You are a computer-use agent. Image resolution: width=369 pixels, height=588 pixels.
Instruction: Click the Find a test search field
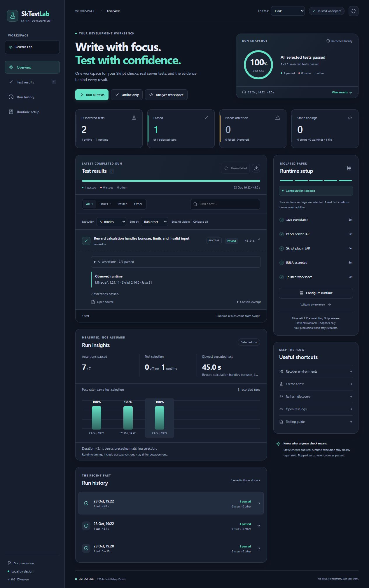click(225, 204)
